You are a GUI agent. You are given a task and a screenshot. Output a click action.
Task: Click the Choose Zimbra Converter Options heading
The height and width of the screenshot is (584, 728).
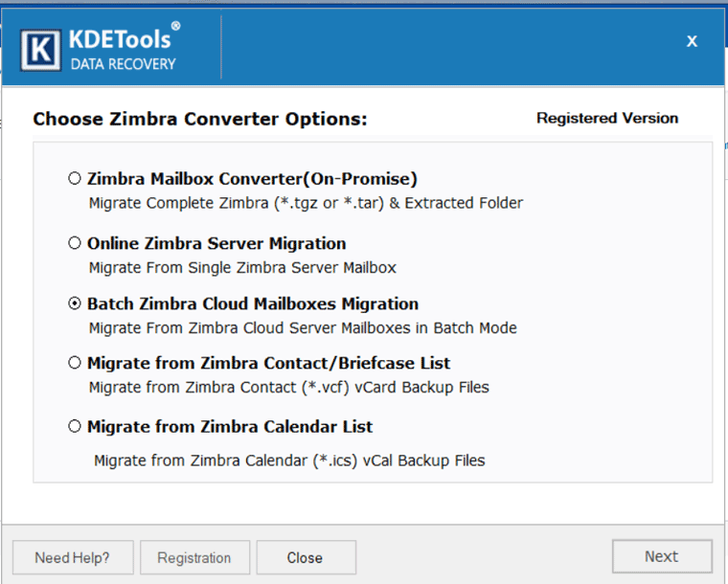(x=200, y=120)
